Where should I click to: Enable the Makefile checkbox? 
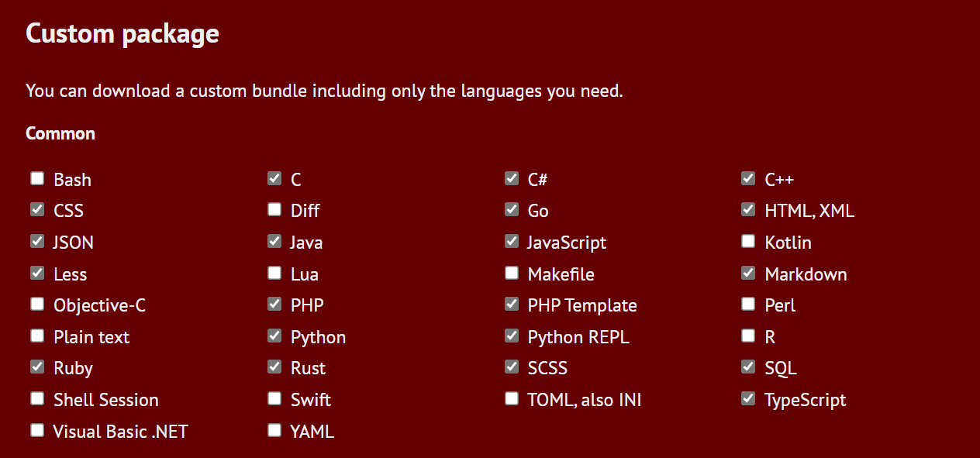point(512,274)
